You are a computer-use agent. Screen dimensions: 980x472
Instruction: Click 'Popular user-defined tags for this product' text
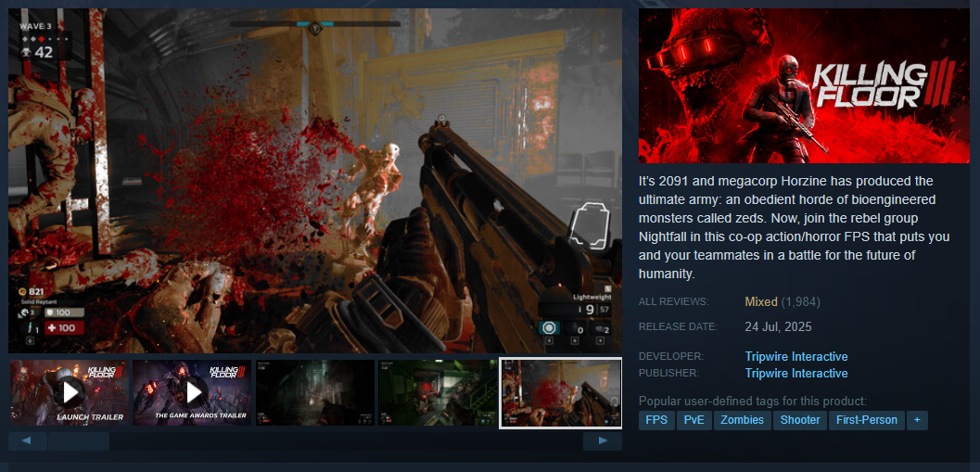[753, 402]
